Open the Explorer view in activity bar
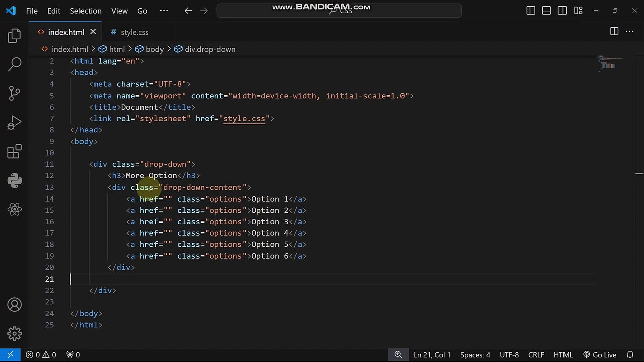The height and width of the screenshot is (362, 644). (14, 35)
